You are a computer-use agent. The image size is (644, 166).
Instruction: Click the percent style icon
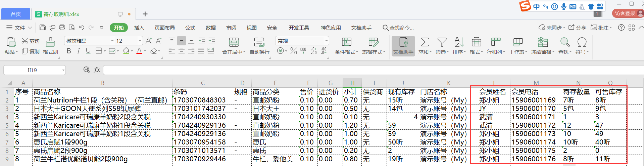click(294, 51)
